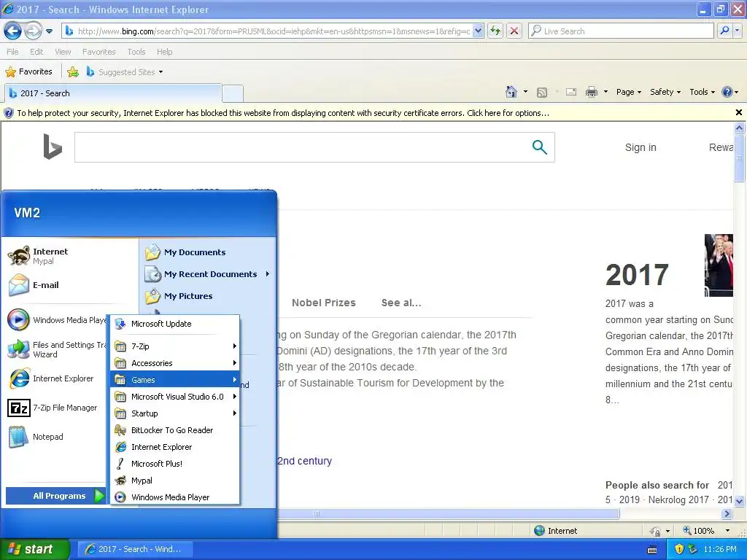This screenshot has height=560, width=747.
Task: Open My Documents folder
Action: (208, 252)
